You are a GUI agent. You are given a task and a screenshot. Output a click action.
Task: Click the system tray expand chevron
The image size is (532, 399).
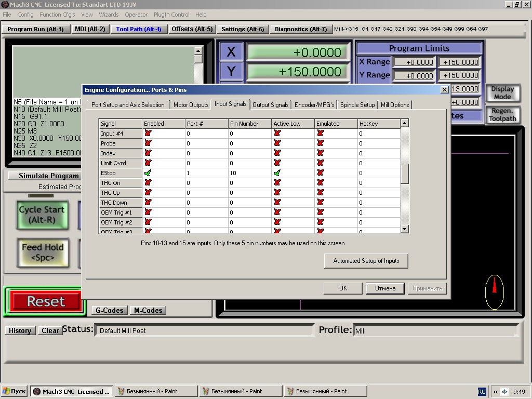[x=495, y=392]
